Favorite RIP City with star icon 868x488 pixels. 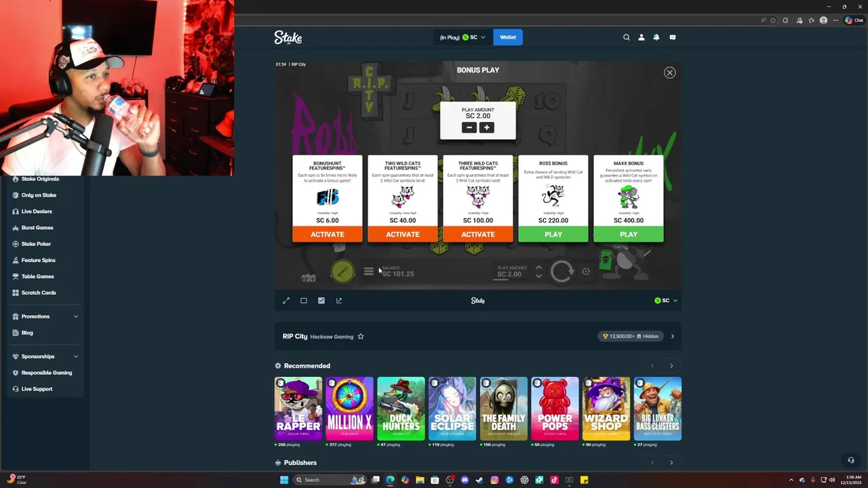click(361, 336)
